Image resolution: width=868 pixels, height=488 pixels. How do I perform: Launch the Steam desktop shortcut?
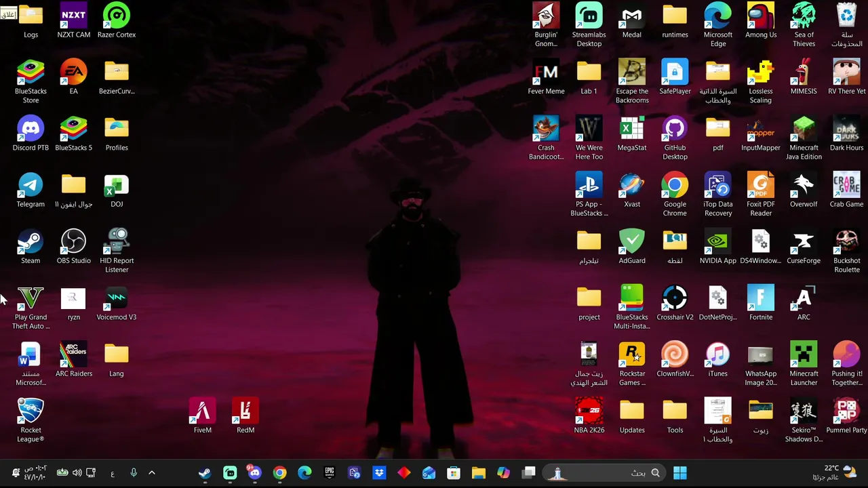click(31, 247)
